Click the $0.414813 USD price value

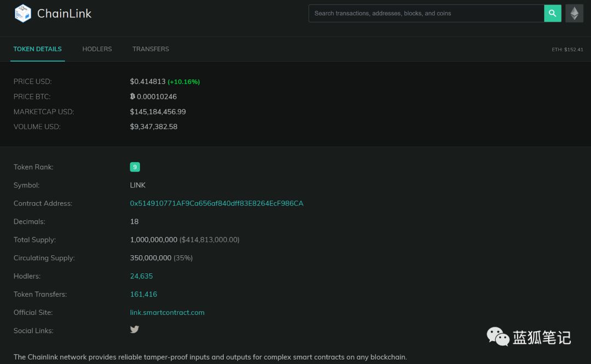pyautogui.click(x=148, y=81)
